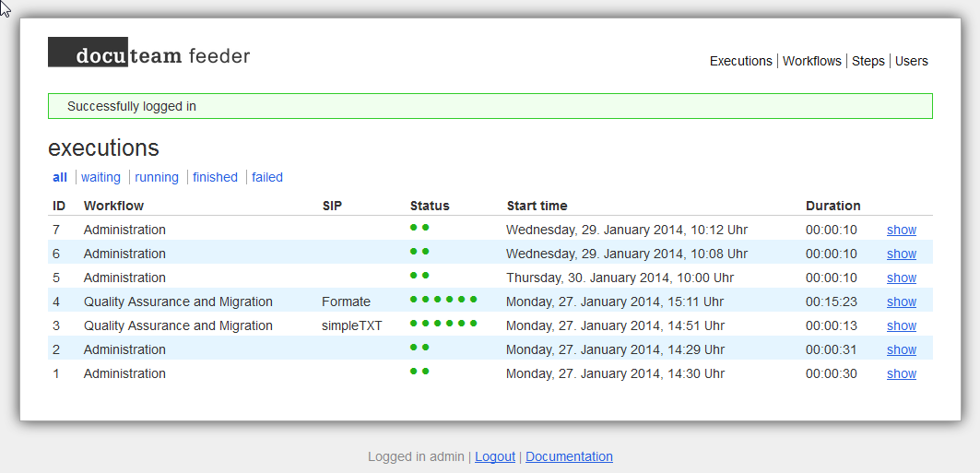Image resolution: width=980 pixels, height=473 pixels.
Task: Filter executions by waiting
Action: coord(100,177)
